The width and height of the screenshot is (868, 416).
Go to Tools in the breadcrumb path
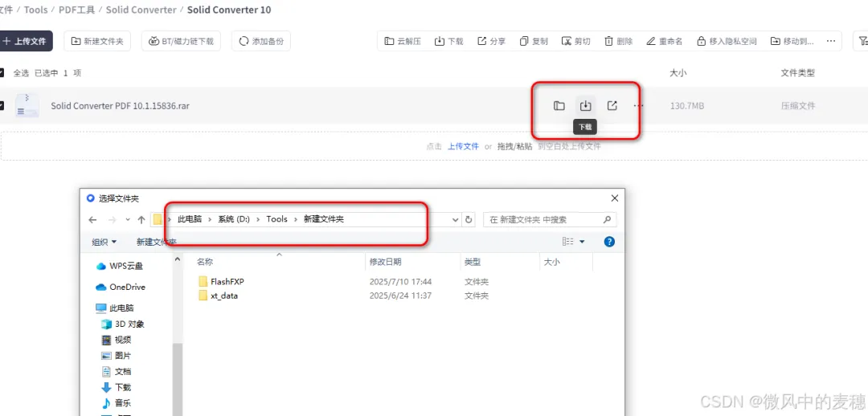tap(36, 10)
